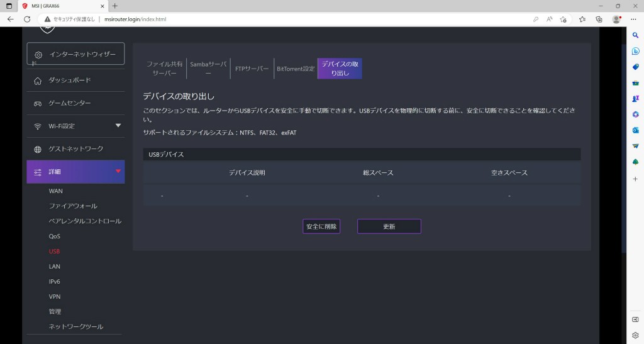This screenshot has height=344, width=644.
Task: Open a new browser tab
Action: [115, 6]
